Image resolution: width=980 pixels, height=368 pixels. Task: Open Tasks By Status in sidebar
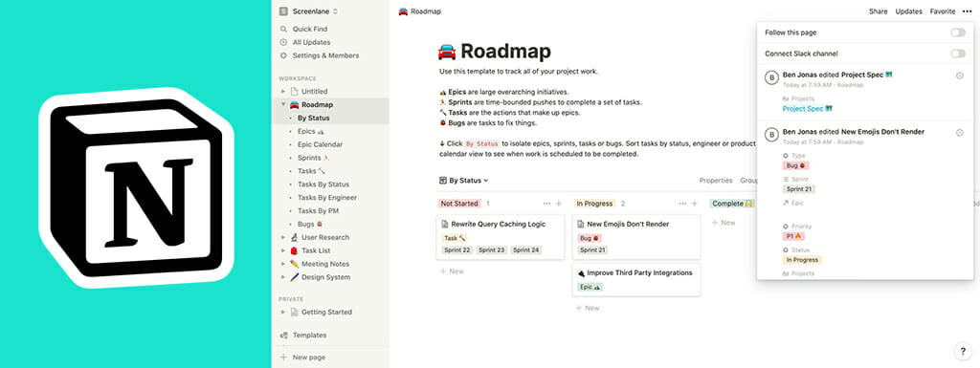[x=323, y=184]
